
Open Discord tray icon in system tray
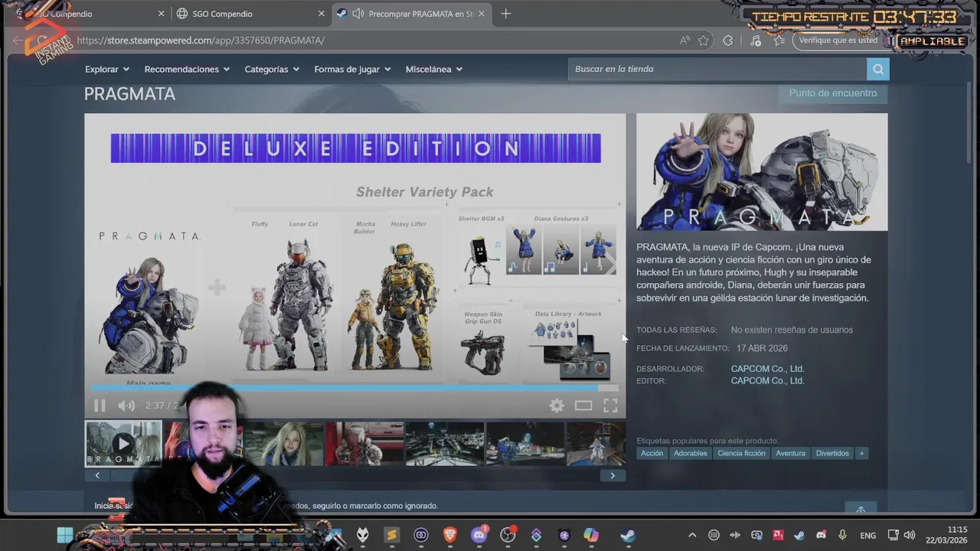point(821,535)
